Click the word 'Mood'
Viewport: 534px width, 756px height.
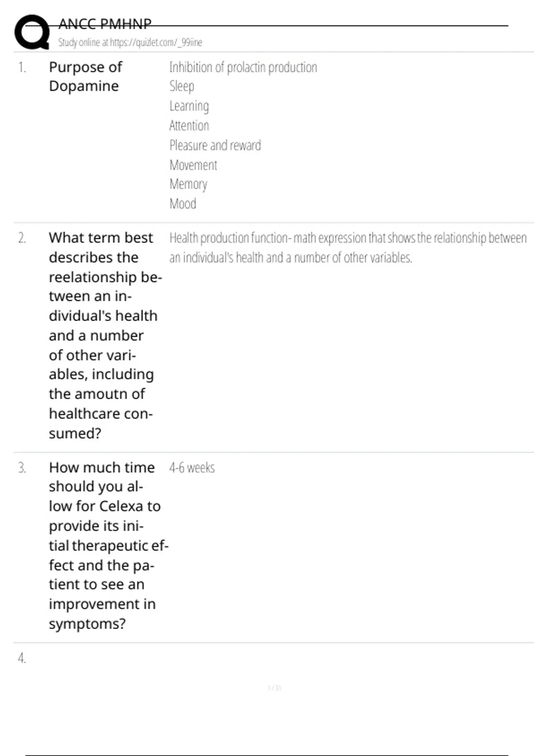(183, 204)
